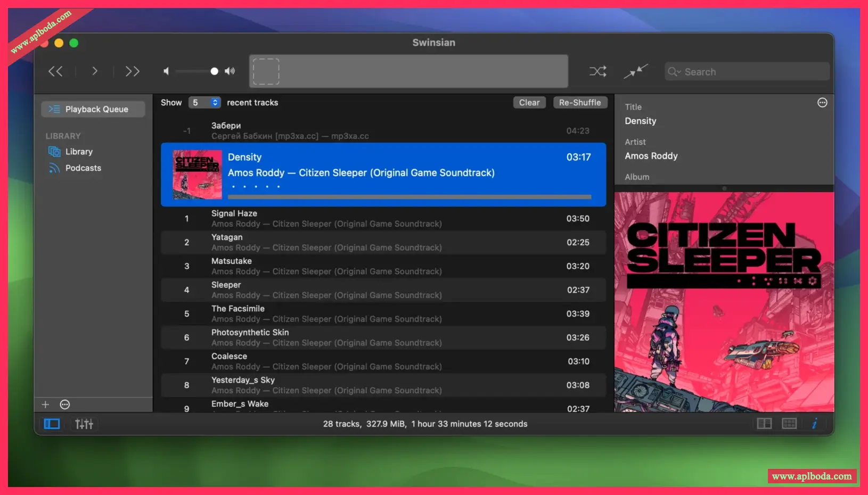Viewport: 868px width, 495px height.
Task: Click the 03:17 duration of Density
Action: [579, 158]
